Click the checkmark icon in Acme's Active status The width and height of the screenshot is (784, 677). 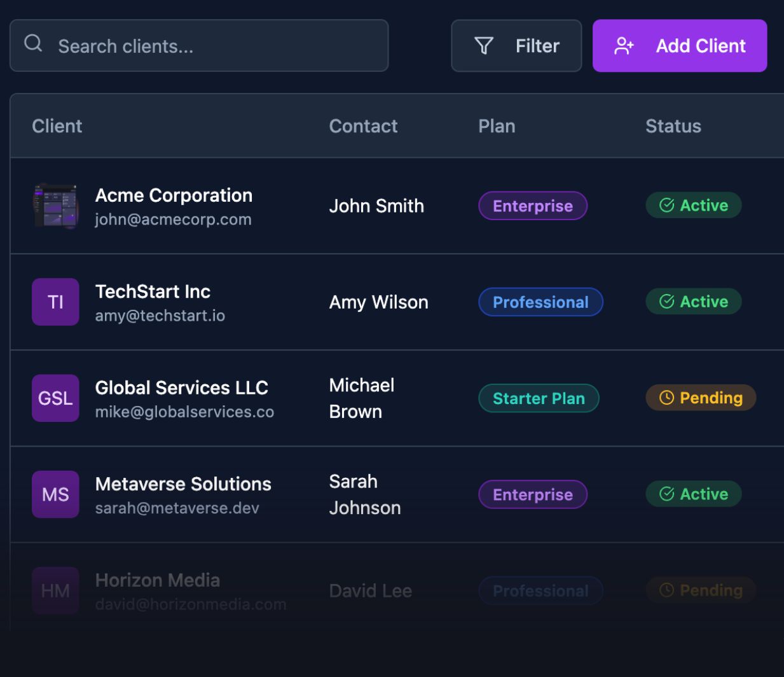pyautogui.click(x=666, y=205)
